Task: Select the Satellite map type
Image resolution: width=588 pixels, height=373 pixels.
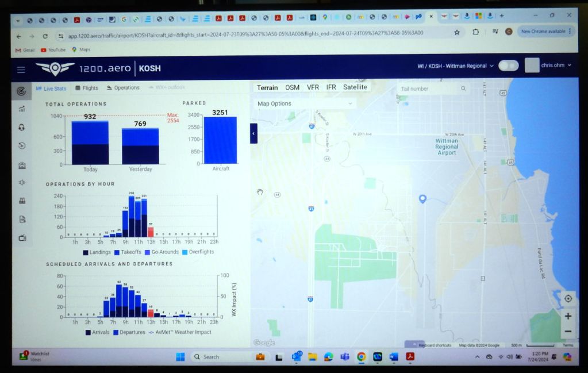Action: tap(355, 87)
